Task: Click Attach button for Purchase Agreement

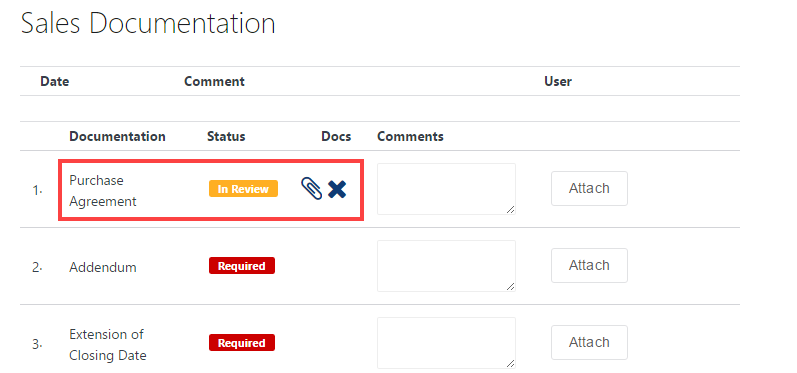Action: click(x=589, y=189)
